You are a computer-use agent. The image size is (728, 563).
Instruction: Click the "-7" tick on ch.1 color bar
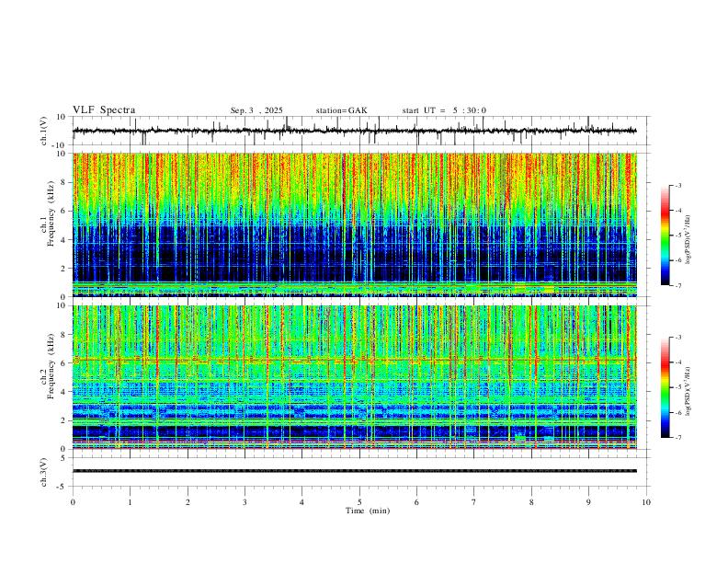coord(677,286)
